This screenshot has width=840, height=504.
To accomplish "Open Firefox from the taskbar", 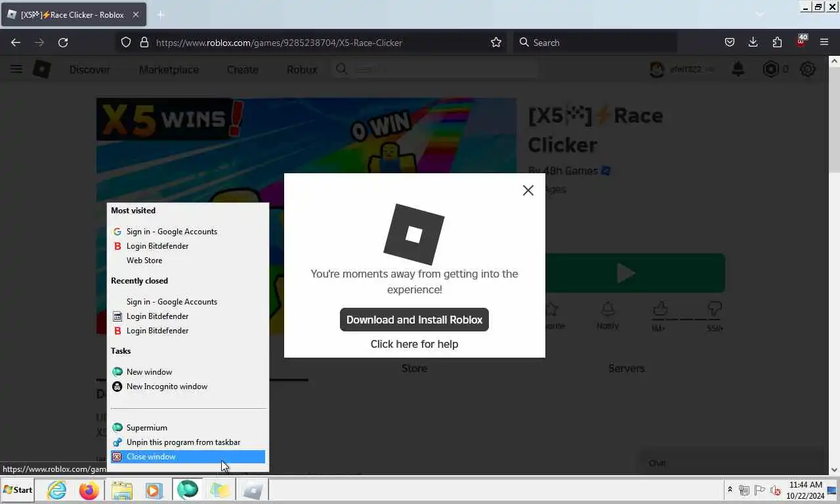I will pyautogui.click(x=89, y=490).
